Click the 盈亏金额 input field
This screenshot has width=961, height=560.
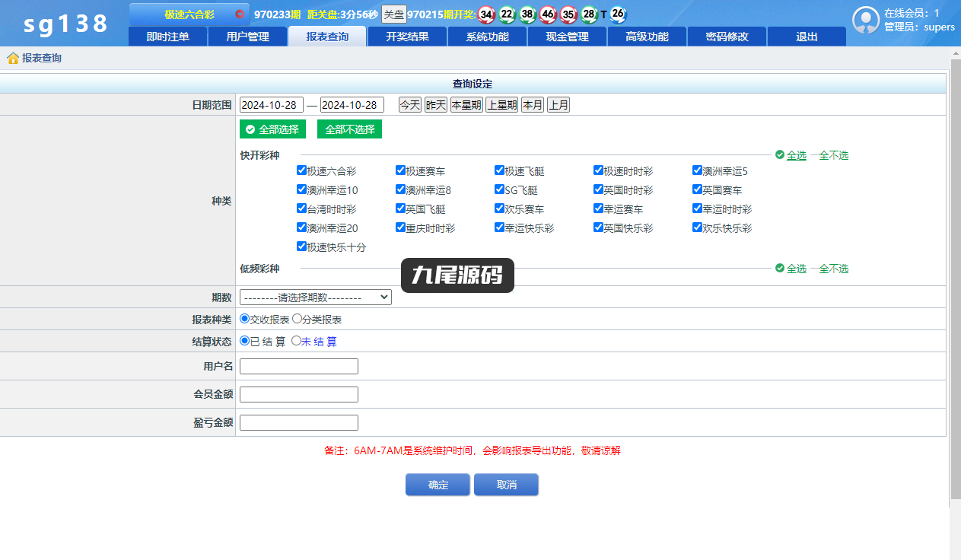click(x=299, y=422)
